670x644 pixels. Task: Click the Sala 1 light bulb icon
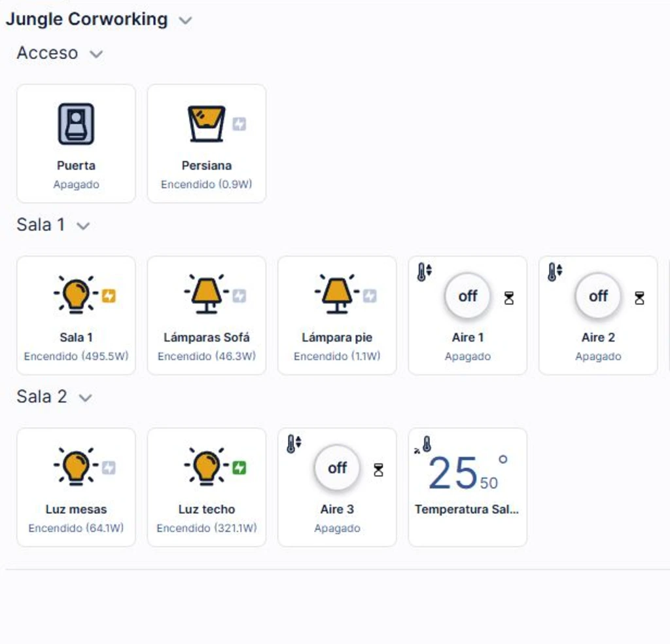click(x=76, y=296)
